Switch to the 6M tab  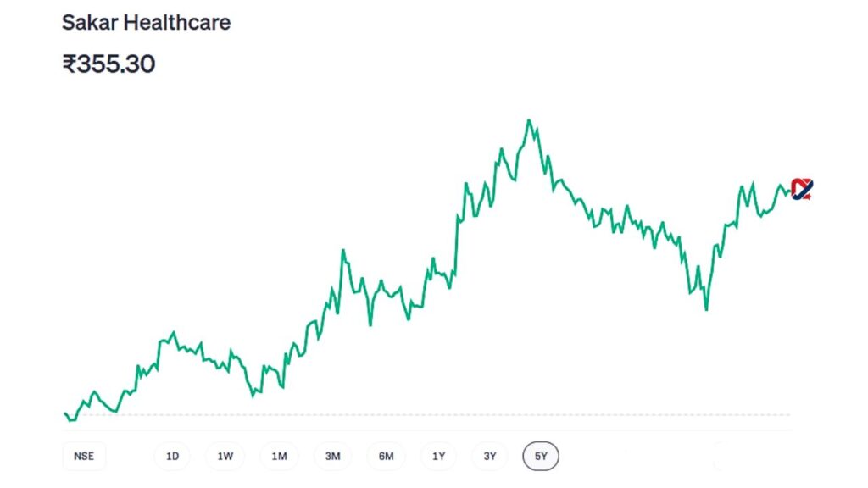coord(386,457)
